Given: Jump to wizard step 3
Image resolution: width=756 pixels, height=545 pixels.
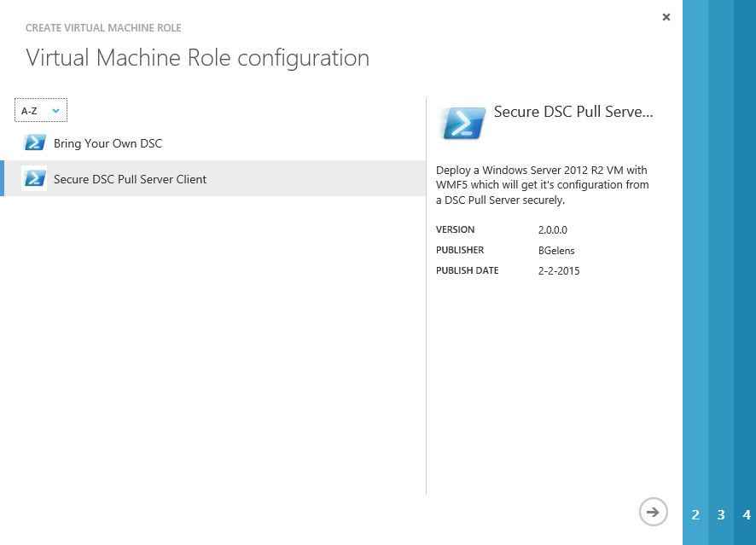Looking at the screenshot, I should 721,515.
